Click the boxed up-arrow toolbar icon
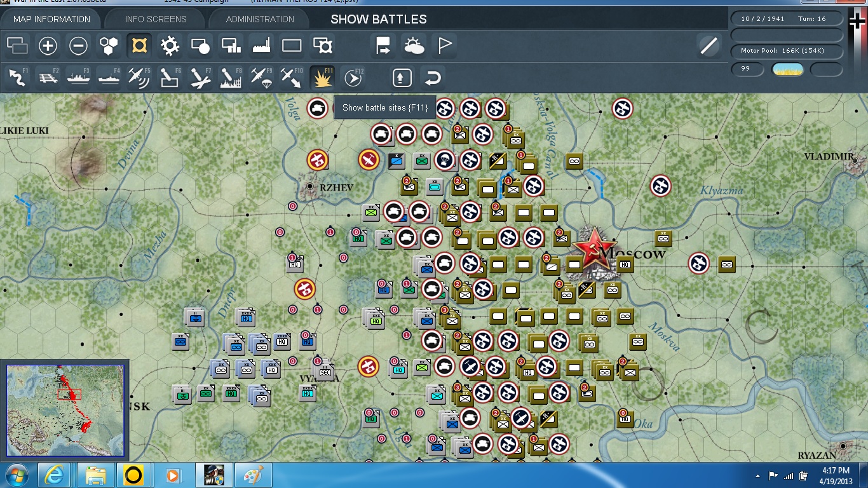The image size is (868, 488). click(x=402, y=78)
